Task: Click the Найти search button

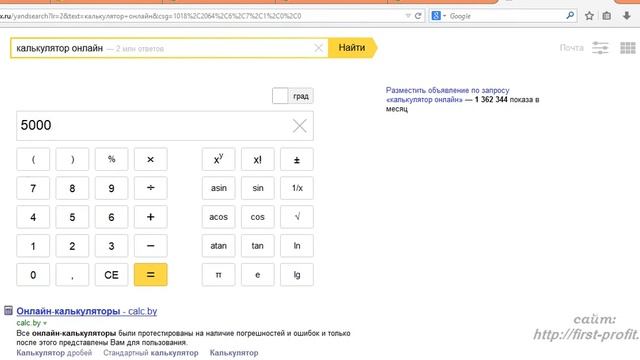Action: [352, 48]
